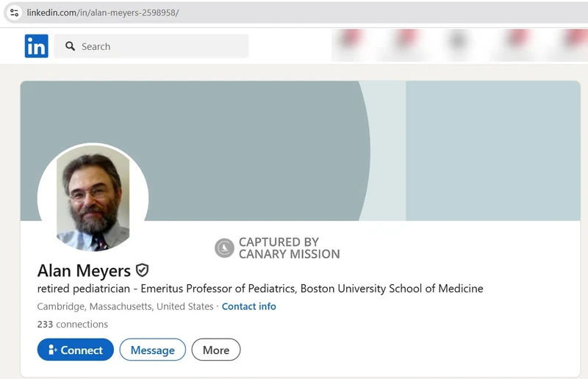Focus the LinkedIn Search field
Viewport: 588px width, 379px height.
(151, 46)
